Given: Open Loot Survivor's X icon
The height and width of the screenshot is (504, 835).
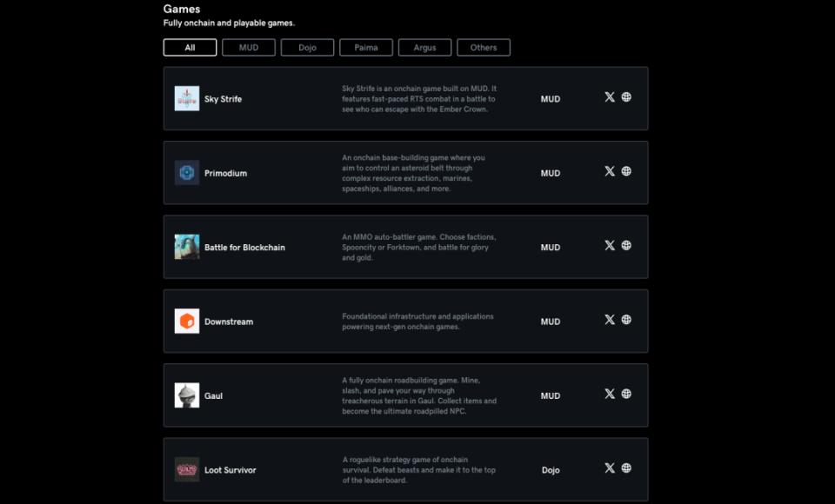Looking at the screenshot, I should (x=610, y=468).
